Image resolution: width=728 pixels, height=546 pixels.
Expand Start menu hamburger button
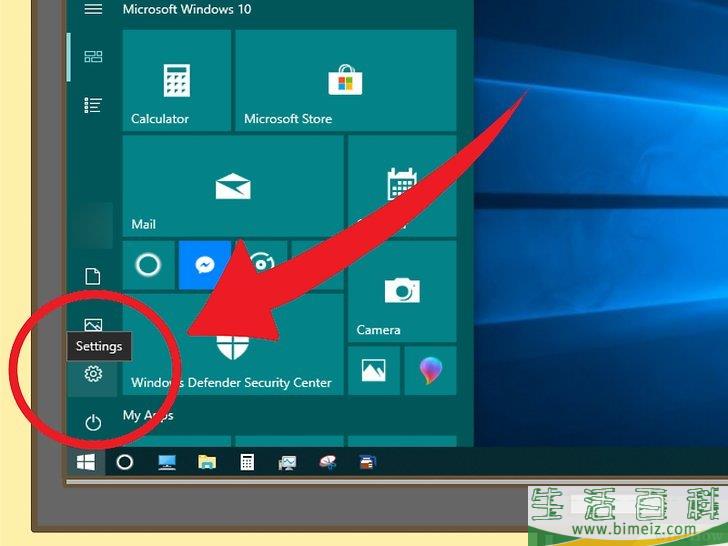pyautogui.click(x=93, y=8)
